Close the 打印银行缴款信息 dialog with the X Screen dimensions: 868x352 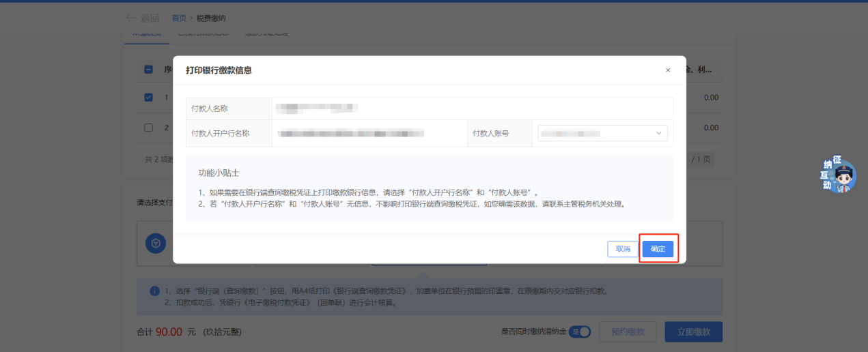668,70
